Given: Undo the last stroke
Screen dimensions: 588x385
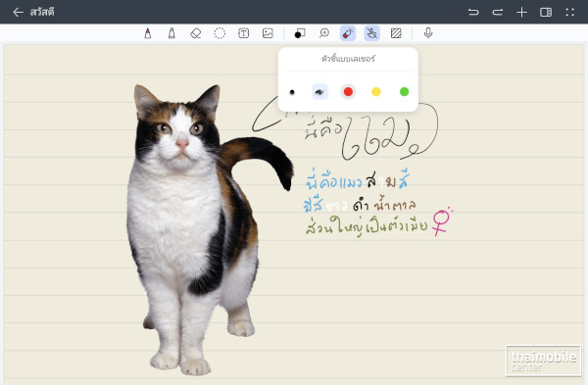Looking at the screenshot, I should click(x=473, y=13).
